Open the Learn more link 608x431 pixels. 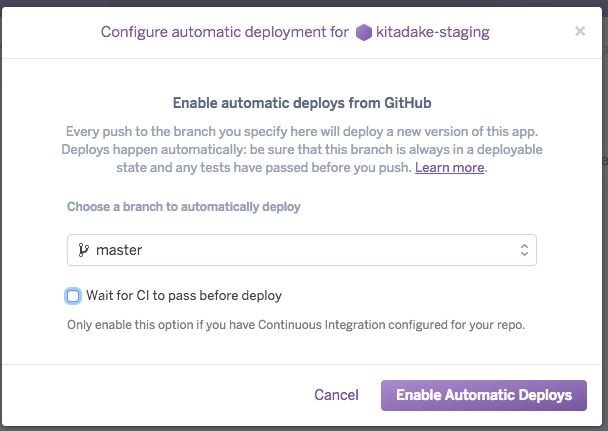point(450,167)
